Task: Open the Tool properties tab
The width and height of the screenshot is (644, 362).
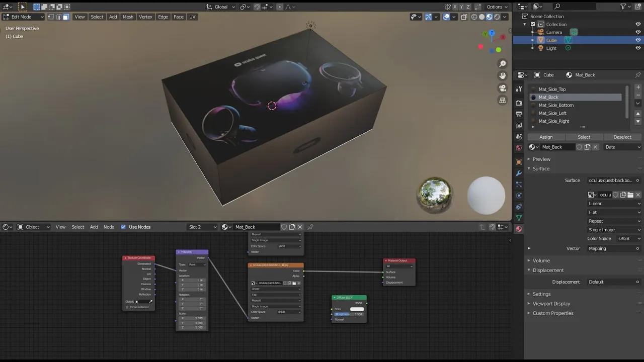Action: point(519,88)
